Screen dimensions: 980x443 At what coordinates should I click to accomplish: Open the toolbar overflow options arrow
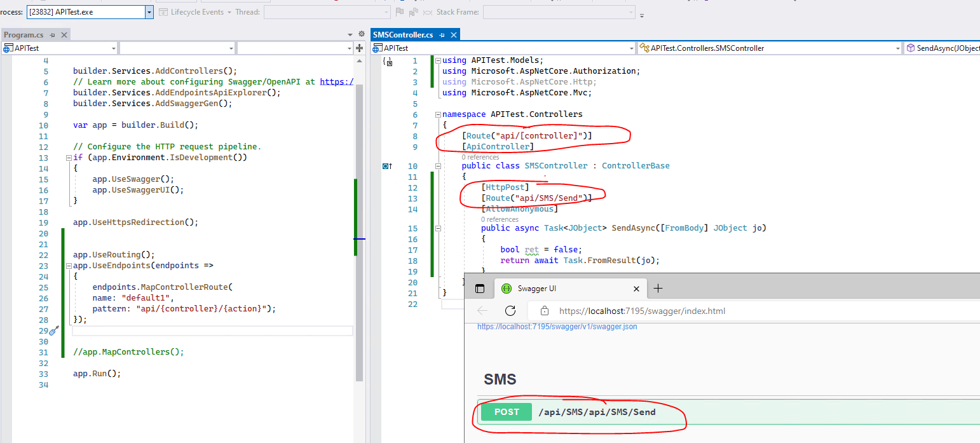point(642,15)
